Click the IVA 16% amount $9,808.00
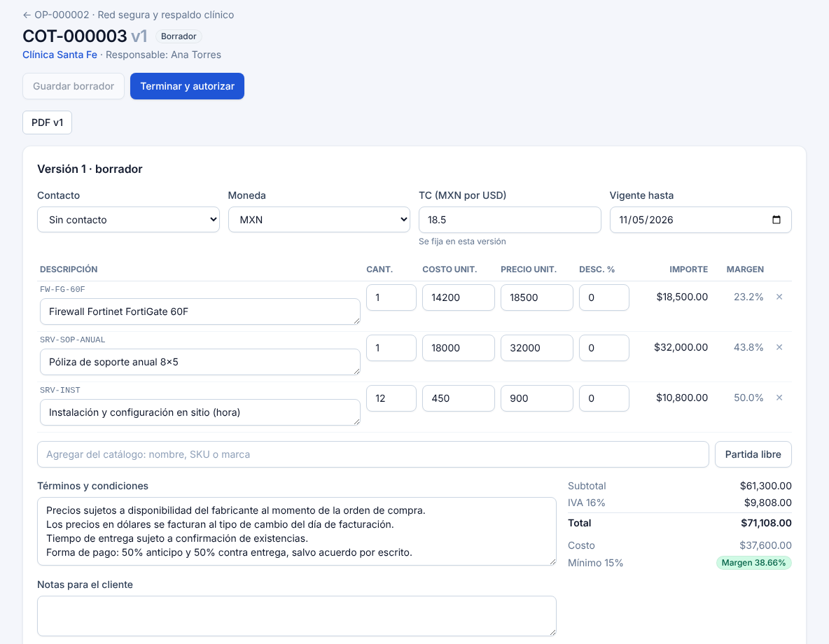Screen dimensions: 829x644 [767, 503]
